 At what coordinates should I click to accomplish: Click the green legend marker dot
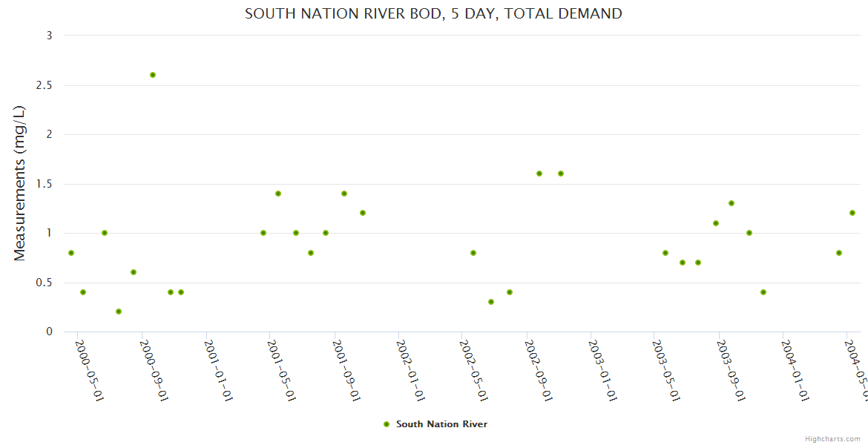click(x=386, y=424)
